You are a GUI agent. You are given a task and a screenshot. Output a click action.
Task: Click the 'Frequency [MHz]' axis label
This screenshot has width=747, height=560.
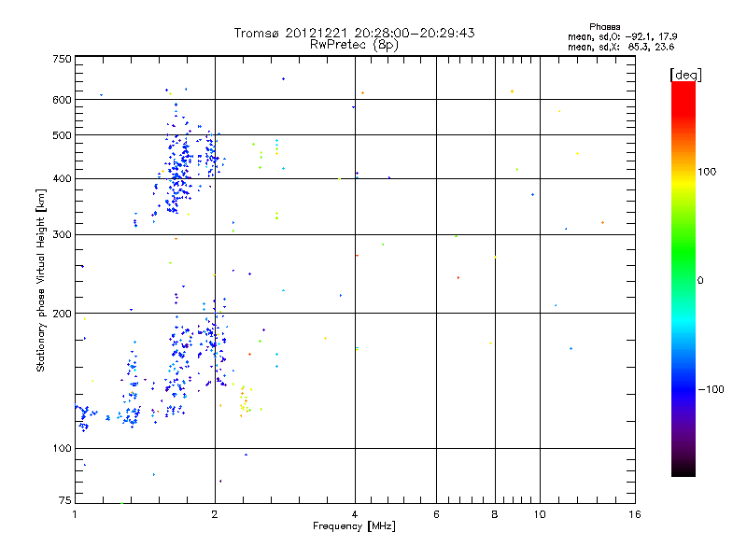pyautogui.click(x=354, y=526)
